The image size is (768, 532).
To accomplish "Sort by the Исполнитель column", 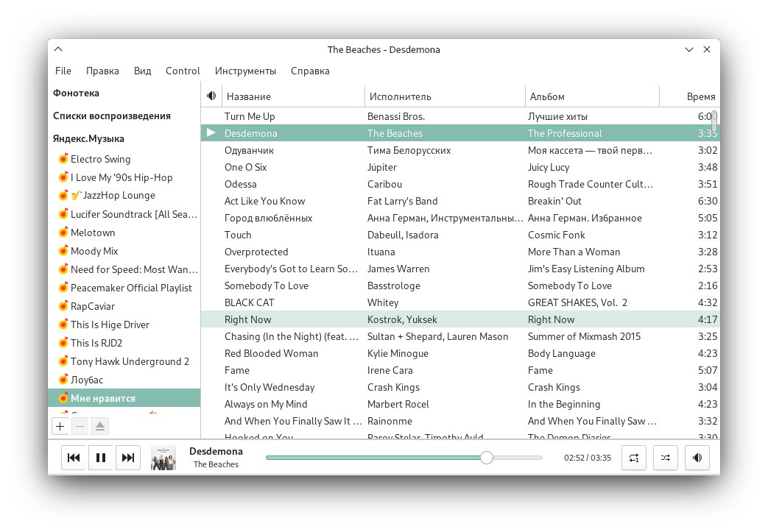I will 445,96.
